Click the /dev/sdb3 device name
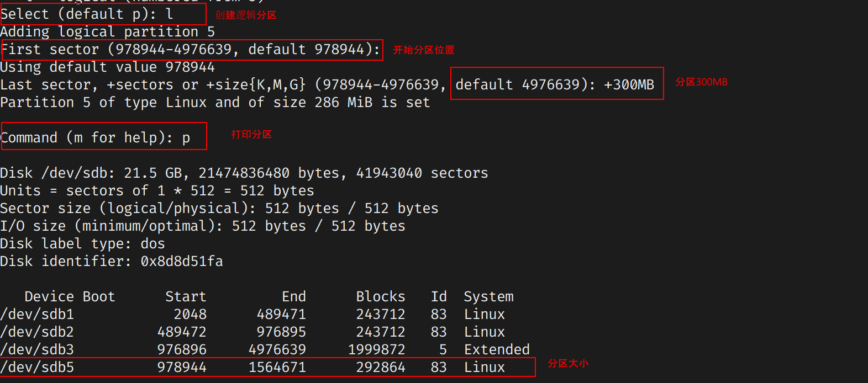868x383 pixels. point(37,350)
